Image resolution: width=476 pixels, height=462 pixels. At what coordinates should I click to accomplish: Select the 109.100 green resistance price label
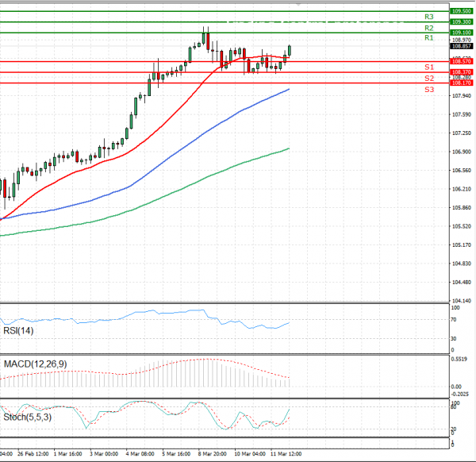461,33
